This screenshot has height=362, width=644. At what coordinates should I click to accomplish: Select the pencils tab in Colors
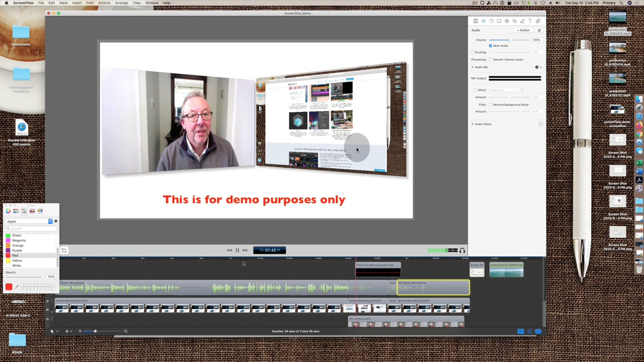click(x=40, y=211)
